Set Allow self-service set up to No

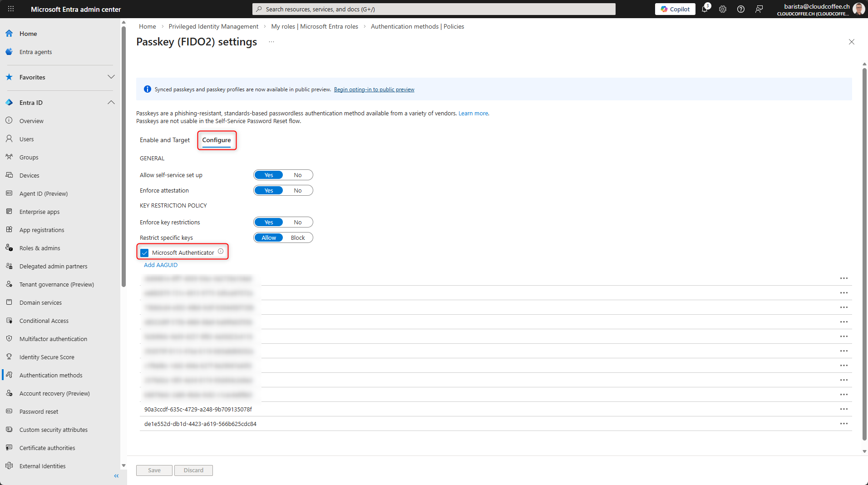point(297,175)
